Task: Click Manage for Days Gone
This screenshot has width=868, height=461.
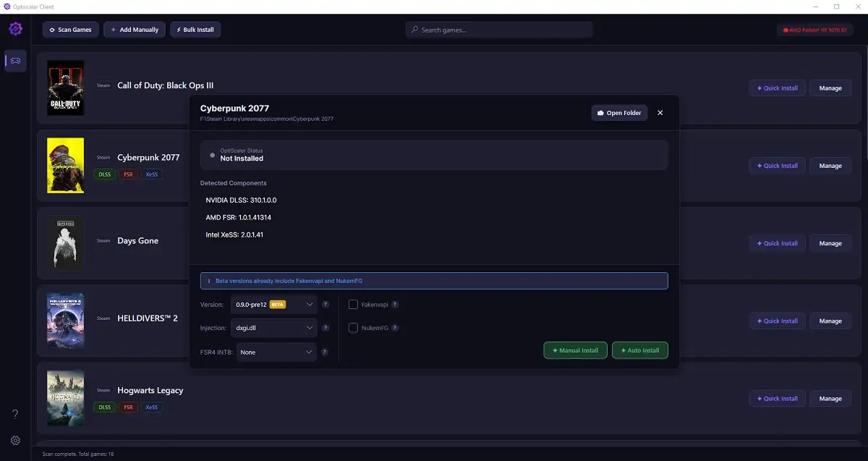Action: point(830,243)
